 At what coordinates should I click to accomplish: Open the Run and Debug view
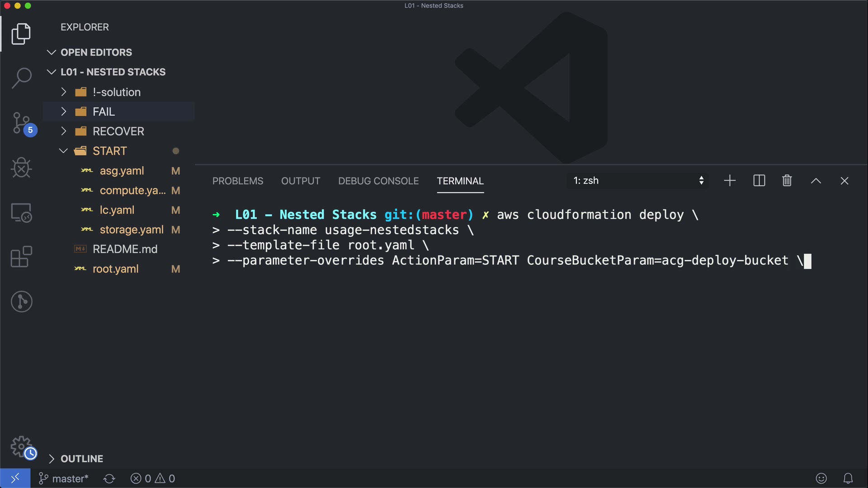21,168
